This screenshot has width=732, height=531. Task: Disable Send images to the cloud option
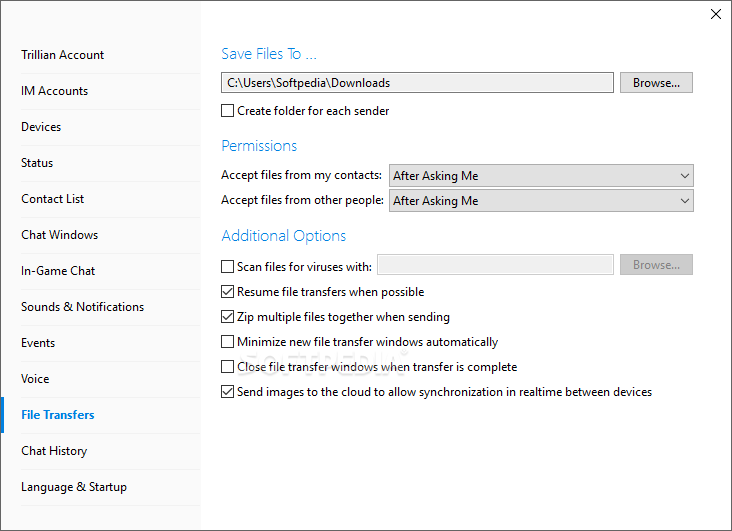[x=227, y=392]
